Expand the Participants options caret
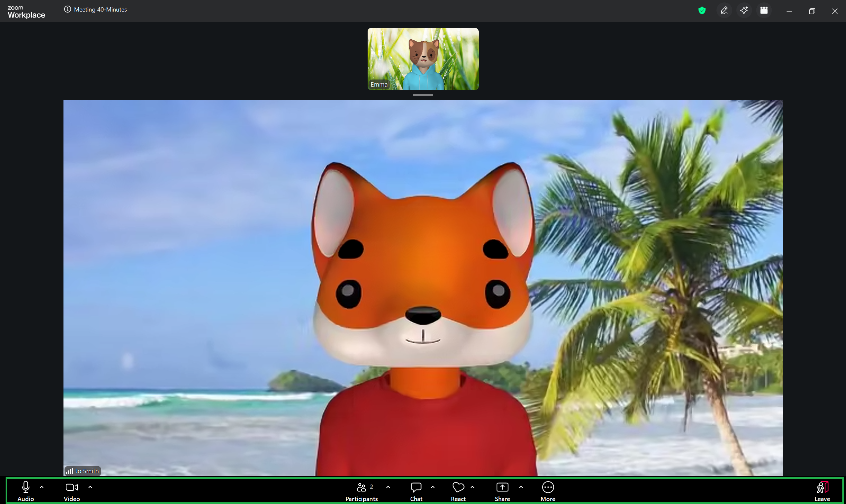Viewport: 846px width, 504px height. point(388,487)
